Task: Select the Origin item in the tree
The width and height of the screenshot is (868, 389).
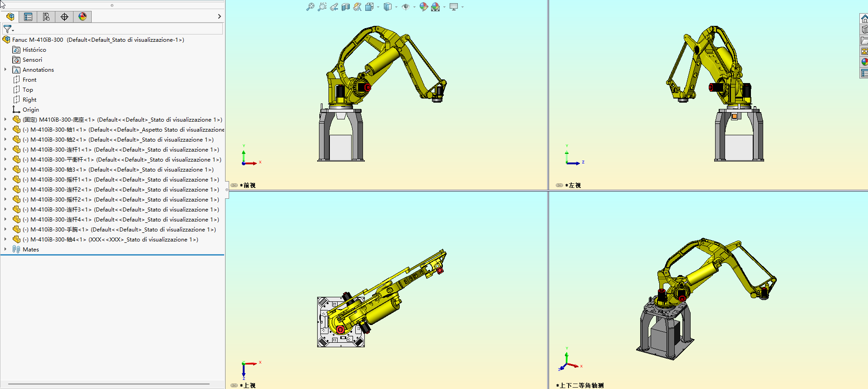Action: 26,110
